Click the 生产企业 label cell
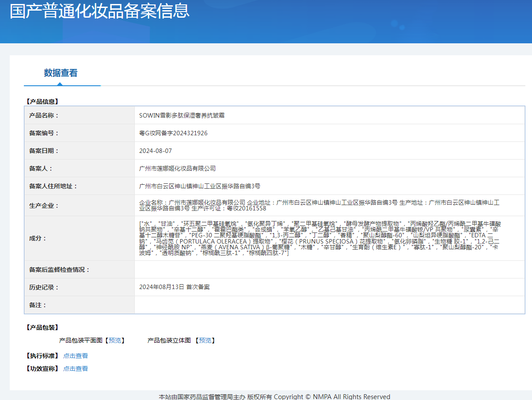This screenshot has width=532, height=400. [x=80, y=206]
